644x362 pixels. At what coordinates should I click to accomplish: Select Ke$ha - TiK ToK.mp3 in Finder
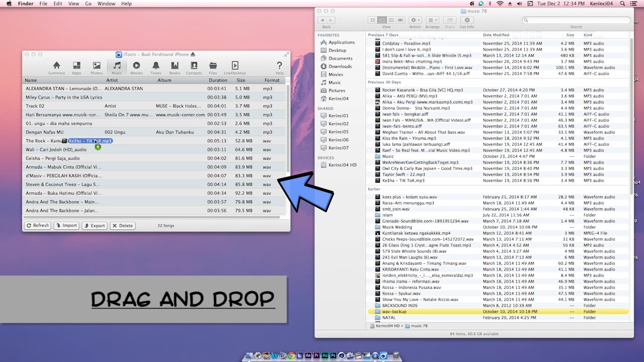pos(498,180)
